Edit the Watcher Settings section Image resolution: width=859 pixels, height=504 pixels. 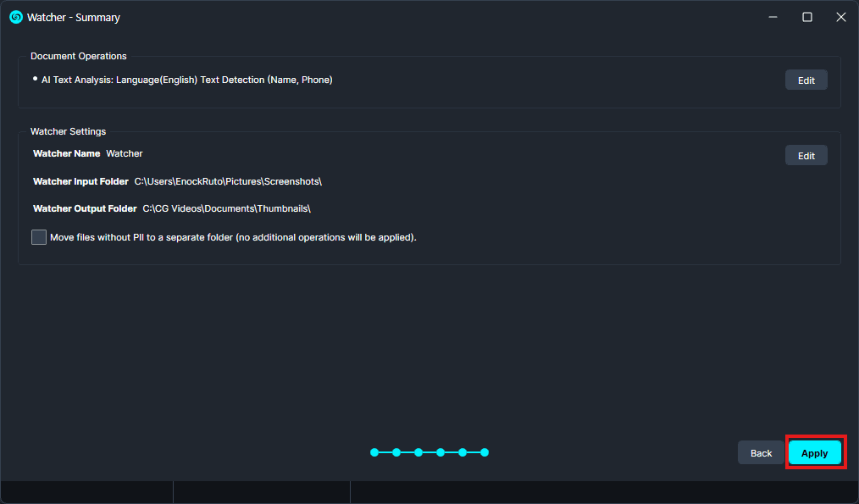(x=806, y=156)
